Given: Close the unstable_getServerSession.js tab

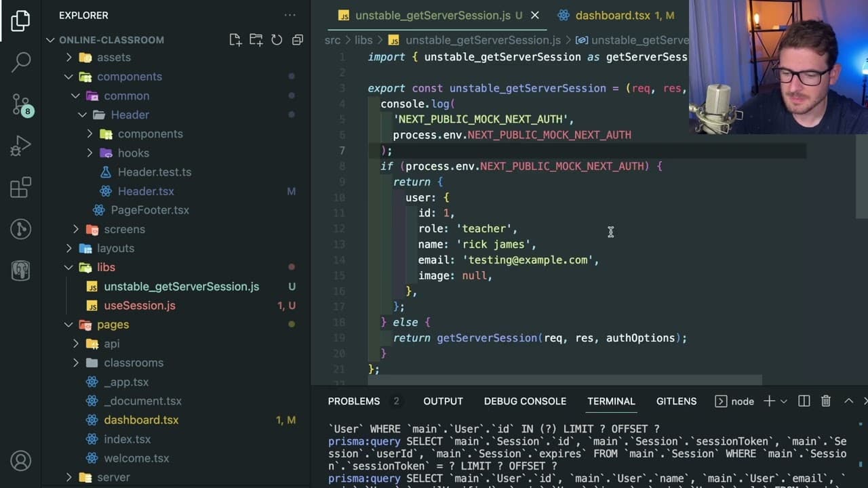Looking at the screenshot, I should coord(535,15).
